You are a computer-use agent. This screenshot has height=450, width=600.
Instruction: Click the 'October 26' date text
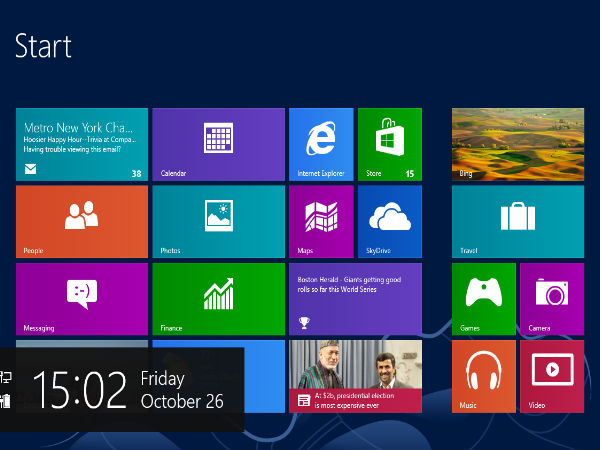click(182, 401)
